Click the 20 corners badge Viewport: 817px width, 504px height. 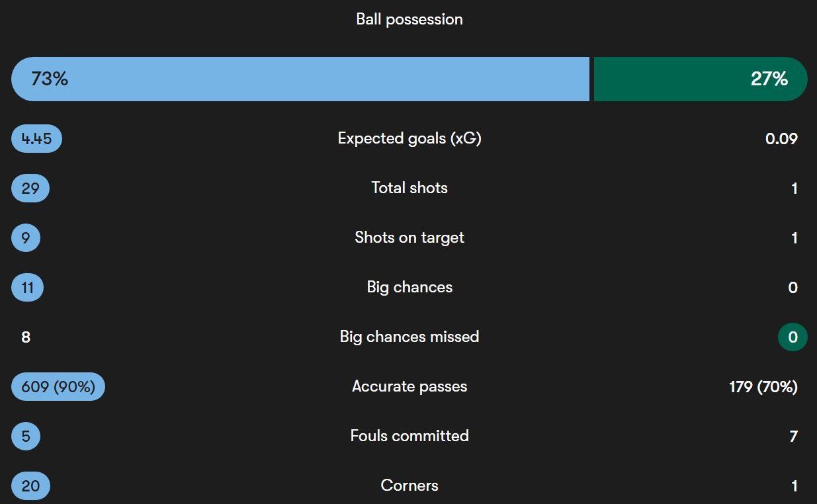click(30, 486)
